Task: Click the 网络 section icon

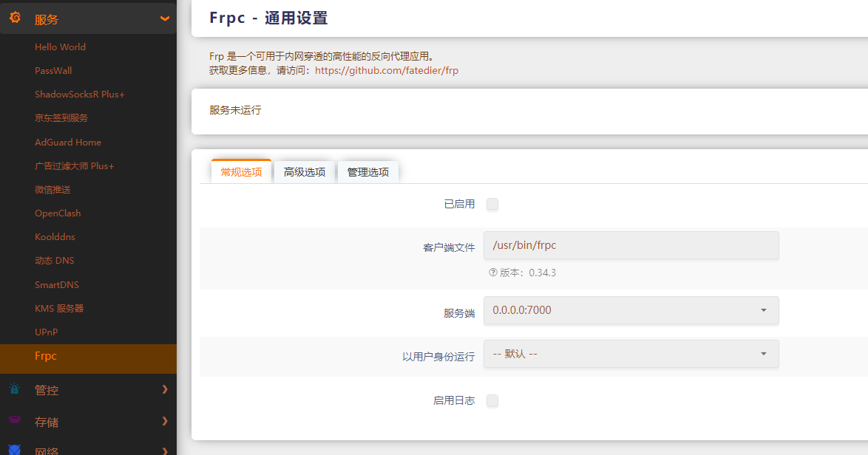Action: 15,448
